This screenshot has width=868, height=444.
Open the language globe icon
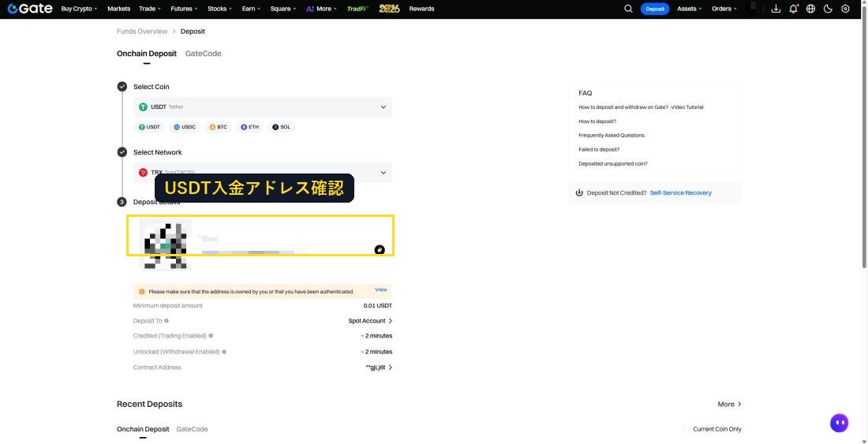810,9
